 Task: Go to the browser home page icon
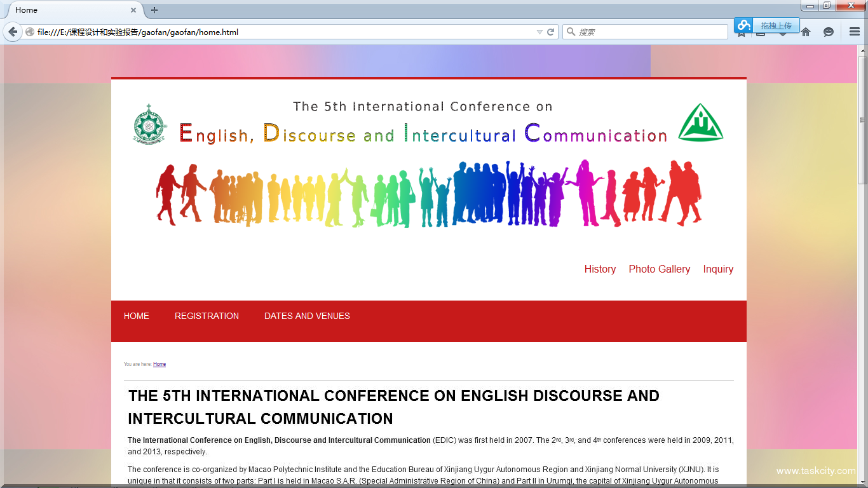[806, 32]
